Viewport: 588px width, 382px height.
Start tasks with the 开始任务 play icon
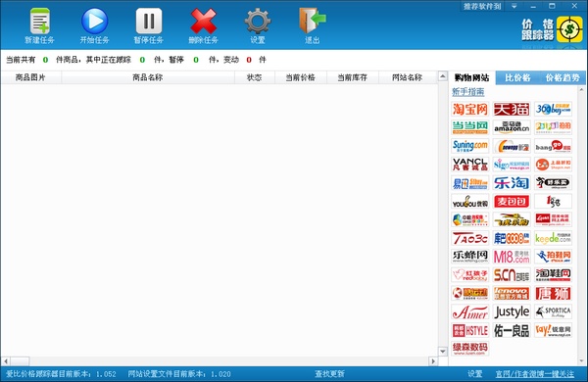point(94,22)
